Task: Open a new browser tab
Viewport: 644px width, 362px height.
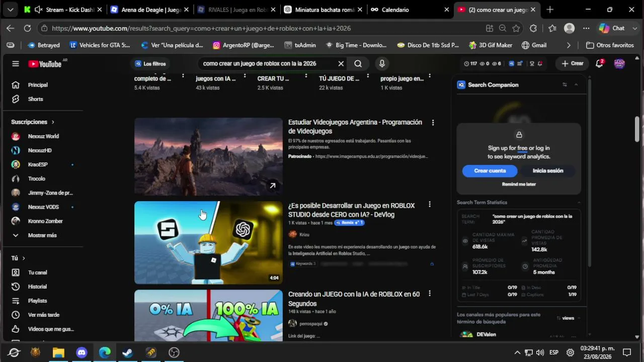Action: coord(550,10)
